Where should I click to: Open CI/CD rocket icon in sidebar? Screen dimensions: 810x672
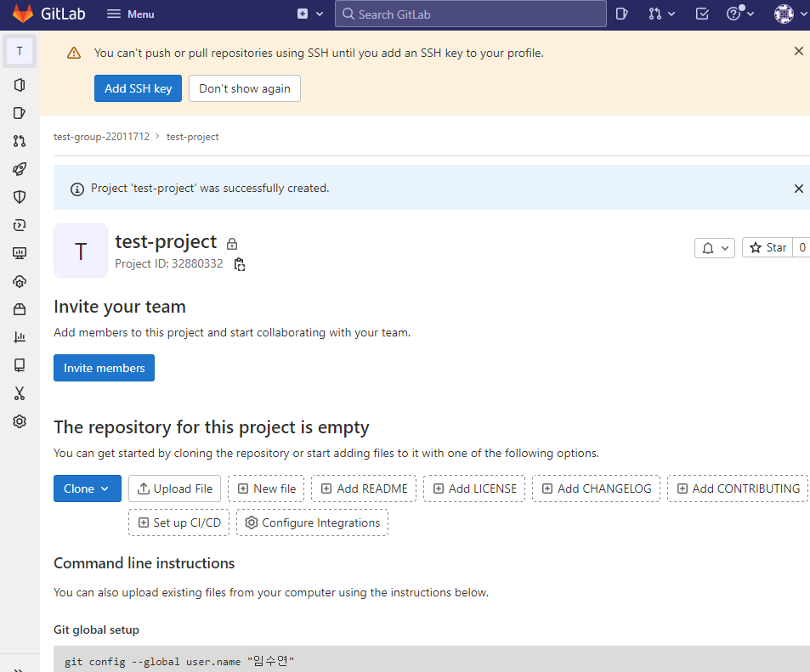20,169
